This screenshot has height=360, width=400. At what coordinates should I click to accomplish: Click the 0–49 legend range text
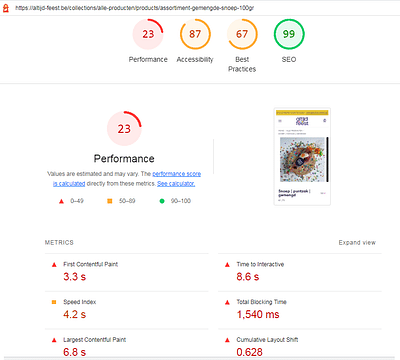pyautogui.click(x=77, y=201)
